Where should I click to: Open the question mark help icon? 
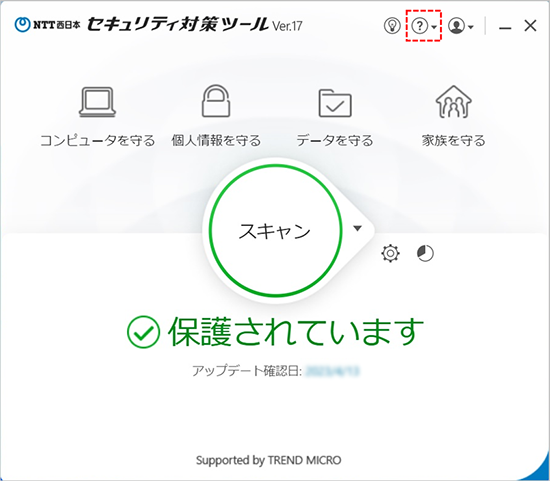pos(420,26)
